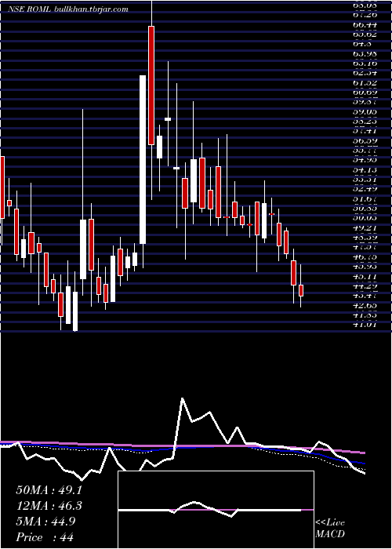Click the 50MA : 49.1 readout

pos(49,490)
